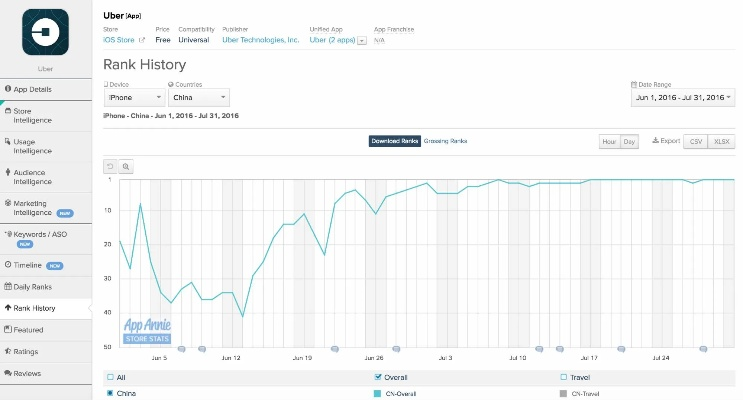Click the chart reset undo icon
Image resolution: width=743 pixels, height=400 pixels.
click(x=110, y=166)
